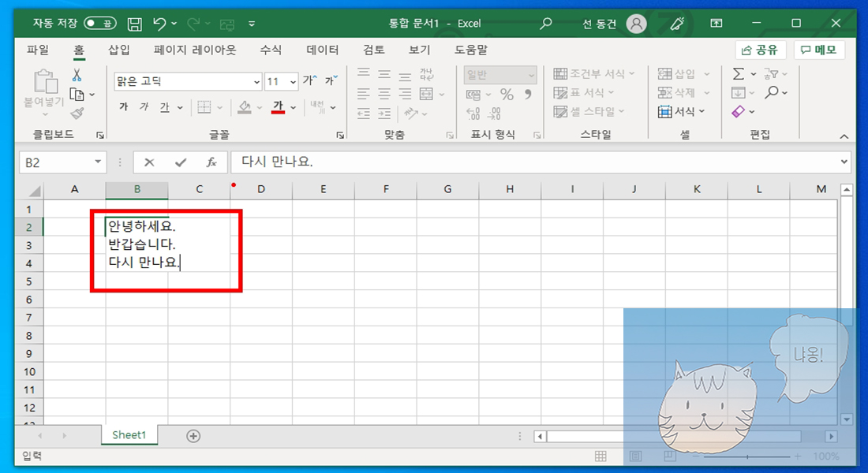Apply percent style with the % icon
The image size is (868, 473).
507,95
